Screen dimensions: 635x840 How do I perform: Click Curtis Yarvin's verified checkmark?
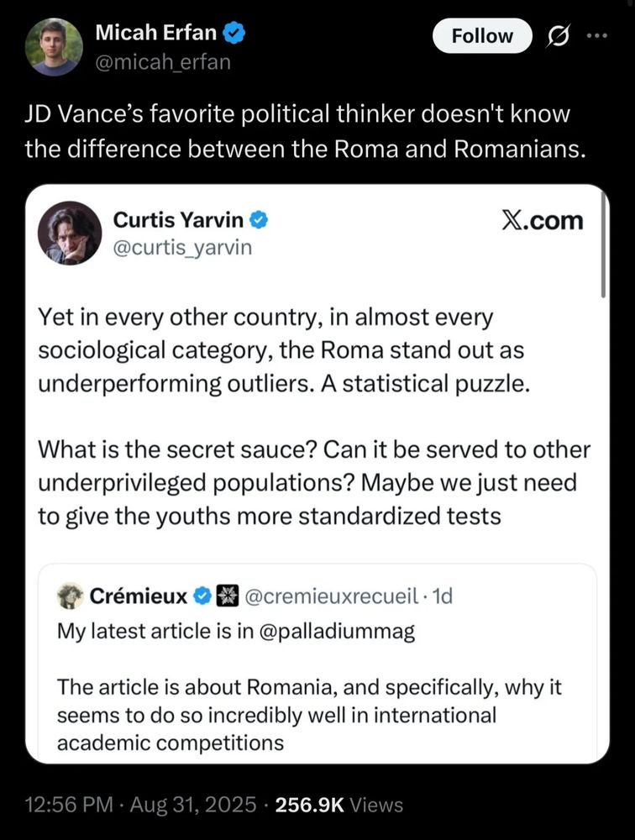click(x=258, y=219)
